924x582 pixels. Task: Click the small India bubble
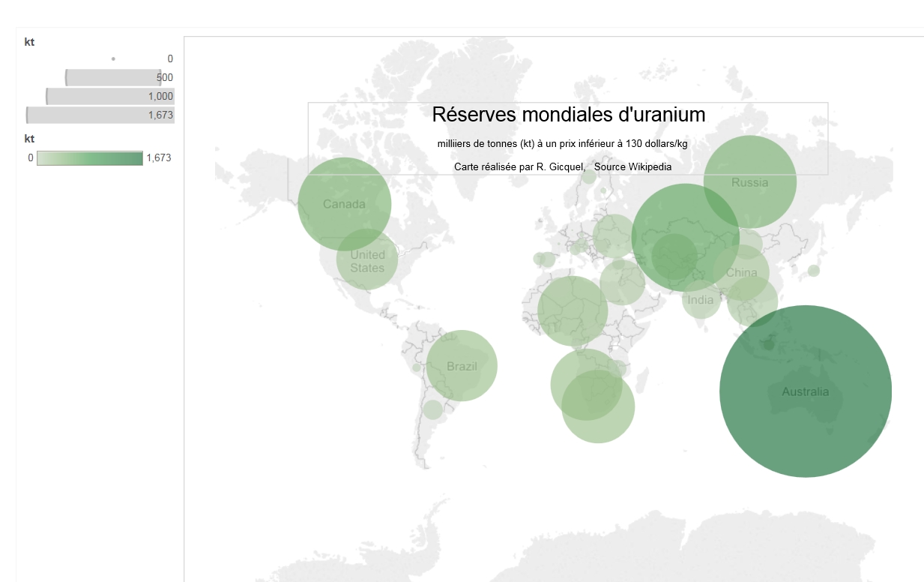coord(701,300)
